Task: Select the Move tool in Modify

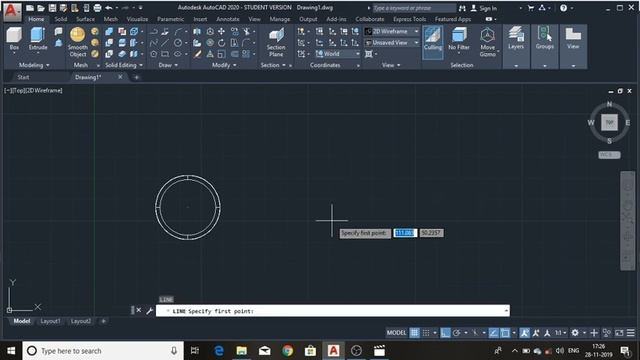Action: 222,31
